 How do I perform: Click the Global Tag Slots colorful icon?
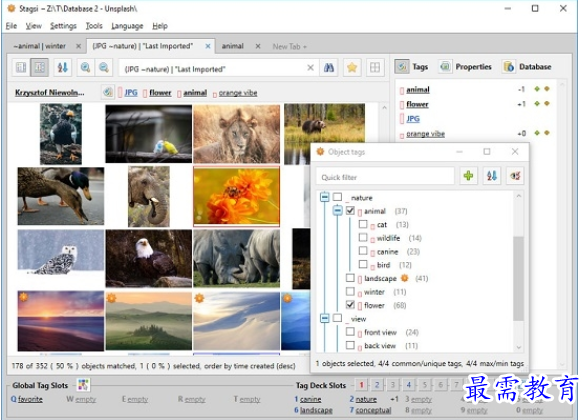83,384
